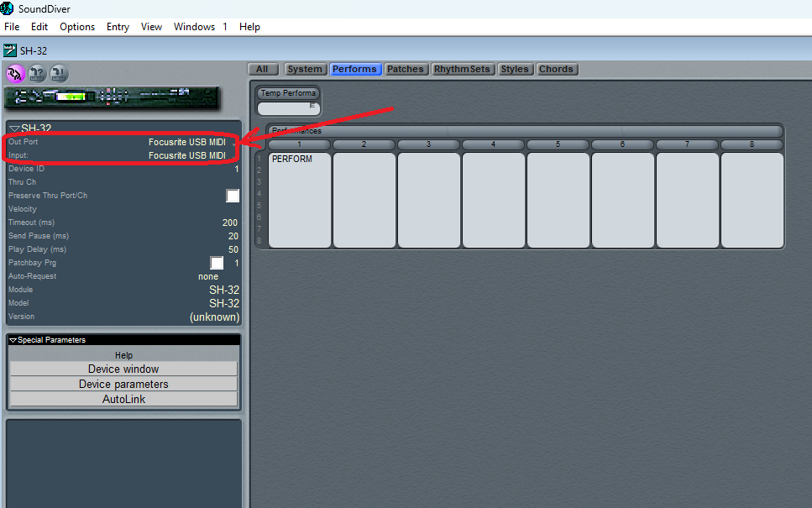812x508 pixels.
Task: Select Performances column header 2
Action: pyautogui.click(x=364, y=144)
